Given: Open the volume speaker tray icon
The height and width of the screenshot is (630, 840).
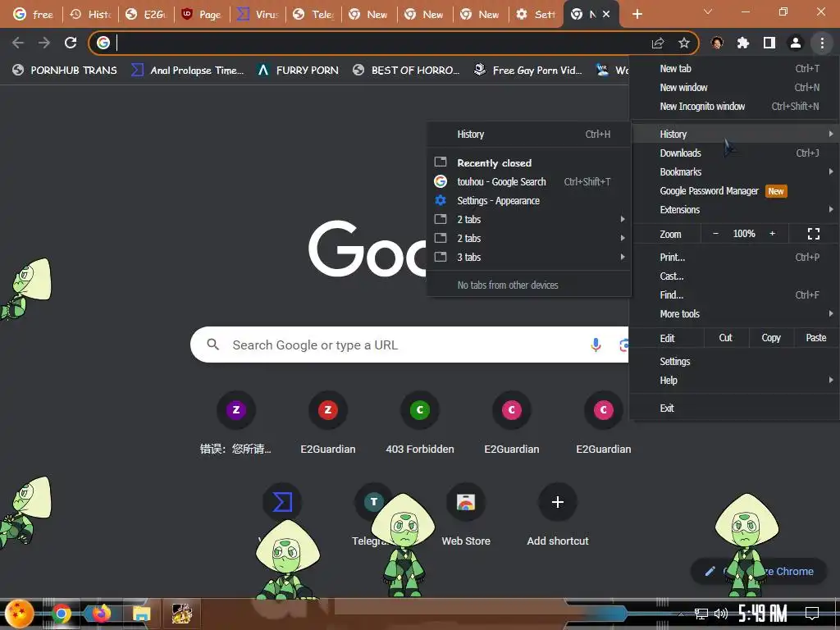Looking at the screenshot, I should [x=721, y=614].
